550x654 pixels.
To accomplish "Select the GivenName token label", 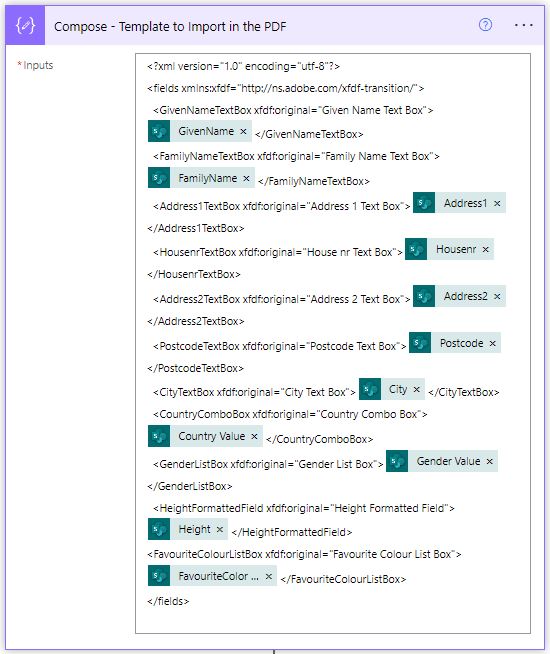I will tap(206, 131).
